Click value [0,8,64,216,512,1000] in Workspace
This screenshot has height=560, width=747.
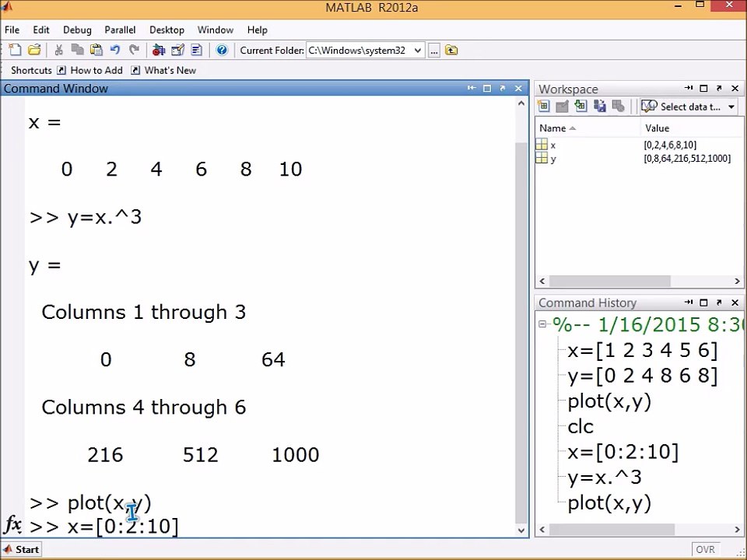(x=687, y=159)
